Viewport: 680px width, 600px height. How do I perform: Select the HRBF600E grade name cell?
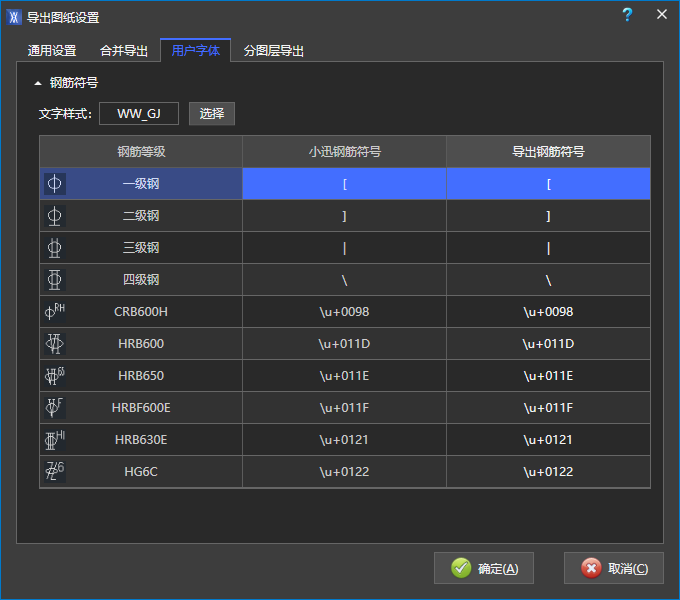pos(141,408)
